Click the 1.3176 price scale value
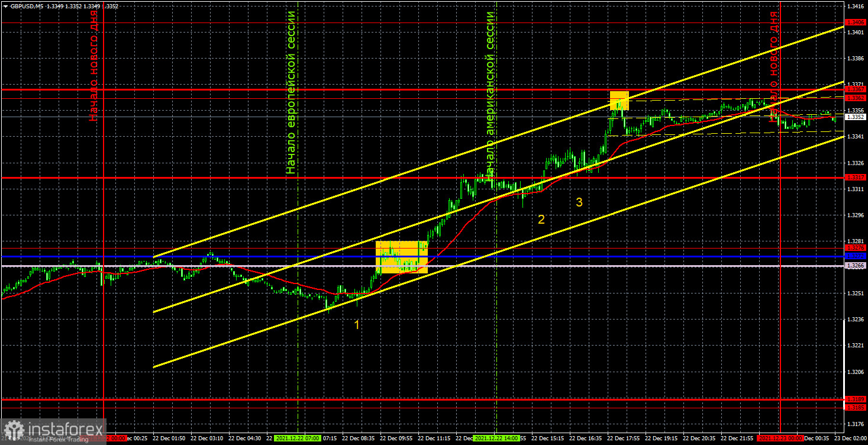 [856, 424]
